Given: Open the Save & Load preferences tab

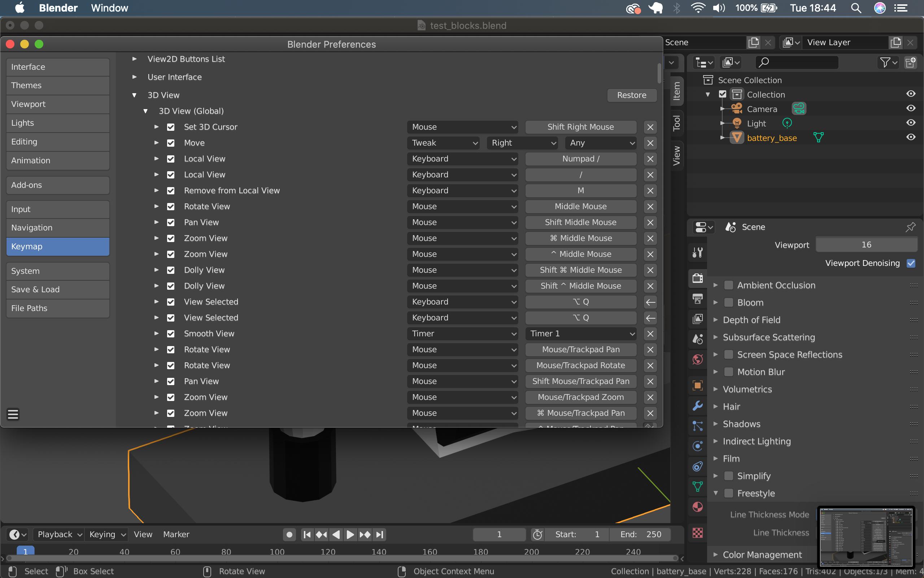Looking at the screenshot, I should tap(58, 289).
